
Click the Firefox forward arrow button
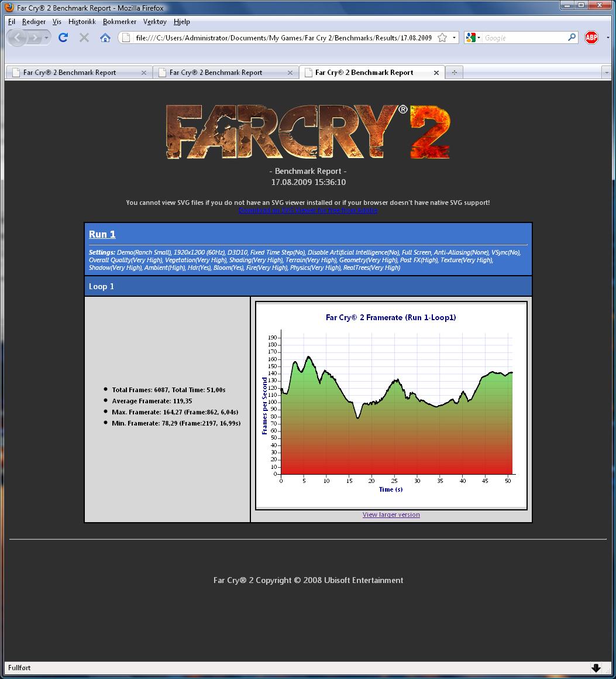coord(34,38)
